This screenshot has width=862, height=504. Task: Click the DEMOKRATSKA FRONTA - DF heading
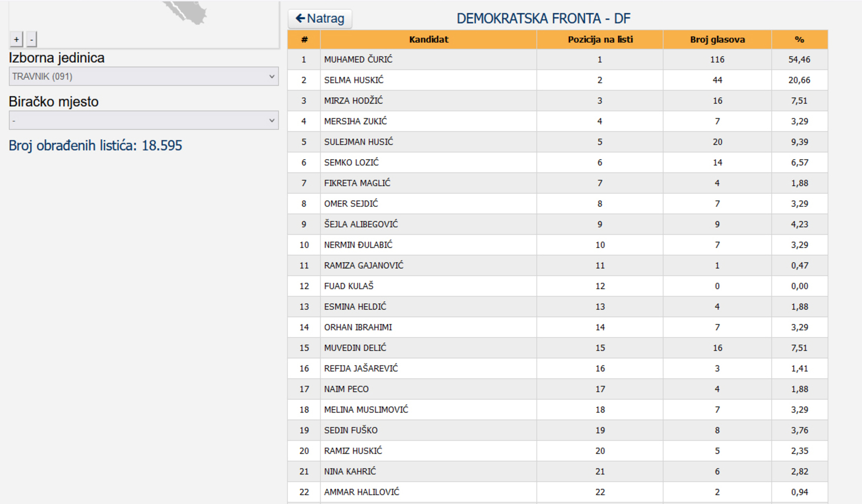point(543,19)
